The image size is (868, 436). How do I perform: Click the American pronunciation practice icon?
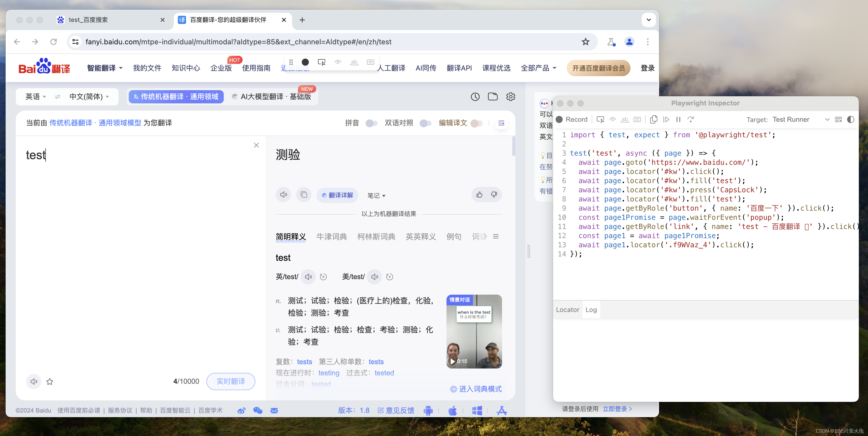pyautogui.click(x=389, y=277)
